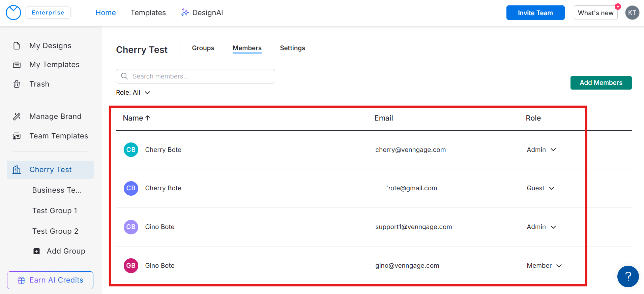Click the DesignAI sparkle icon

[x=185, y=12]
